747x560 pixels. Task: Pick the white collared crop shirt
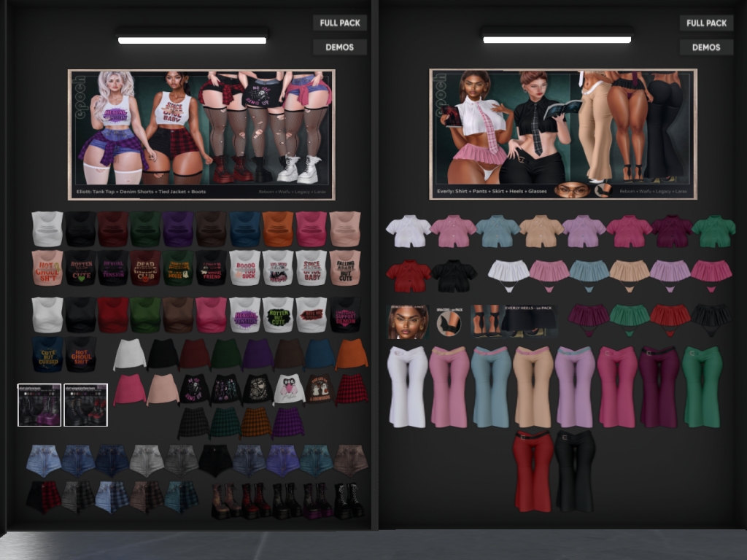click(409, 231)
